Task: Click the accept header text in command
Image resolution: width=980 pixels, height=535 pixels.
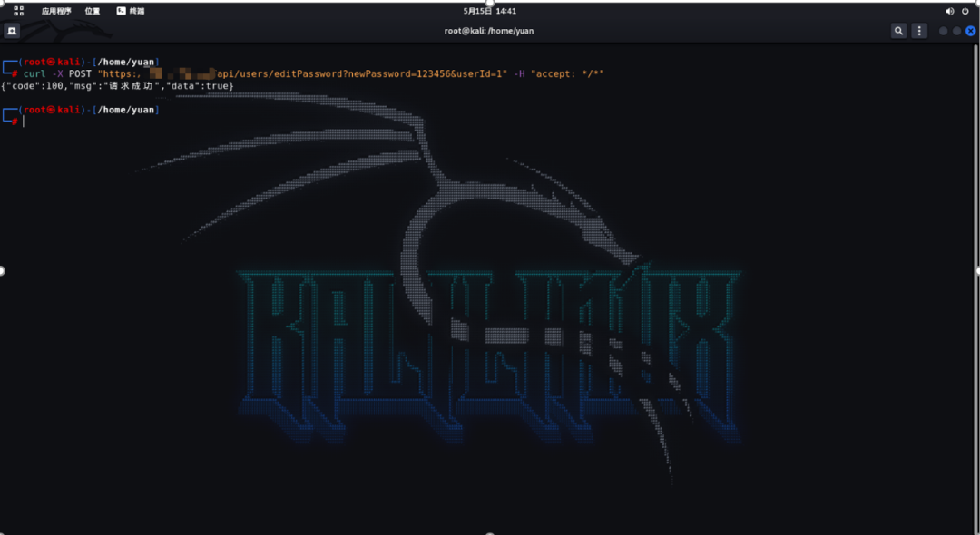Action: tap(567, 73)
